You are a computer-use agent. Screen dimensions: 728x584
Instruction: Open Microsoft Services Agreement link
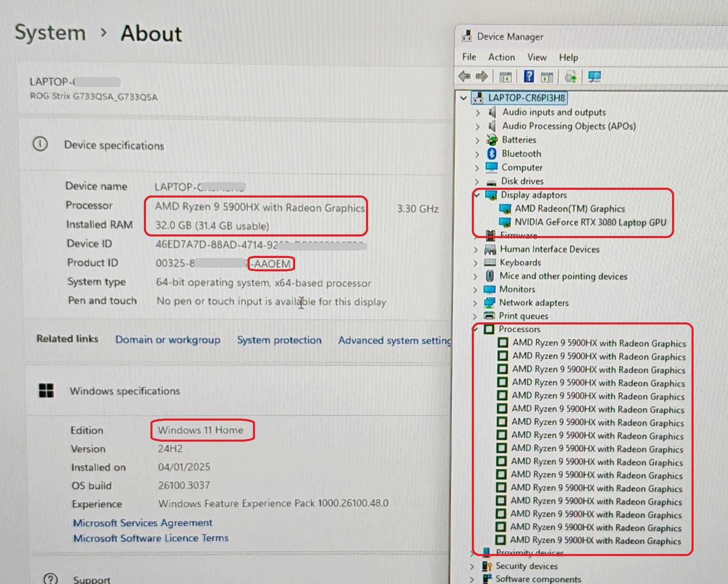coord(143,522)
